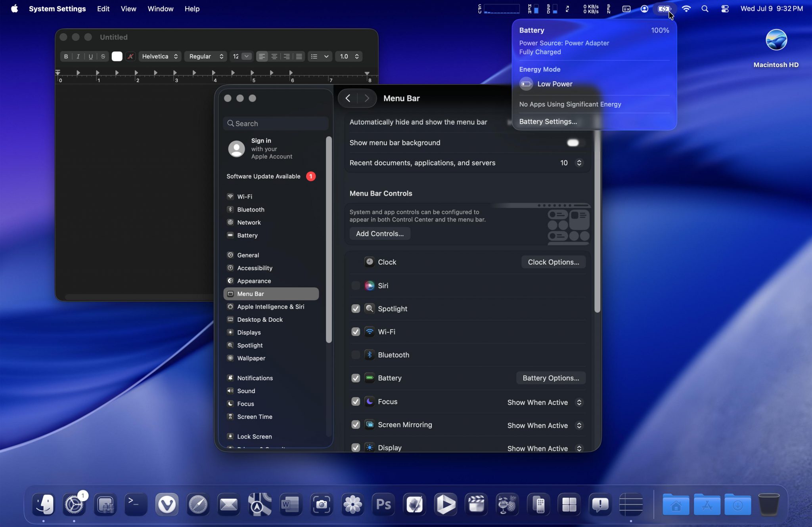Turn on Low Power energy mode
This screenshot has width=812, height=527.
click(x=526, y=84)
